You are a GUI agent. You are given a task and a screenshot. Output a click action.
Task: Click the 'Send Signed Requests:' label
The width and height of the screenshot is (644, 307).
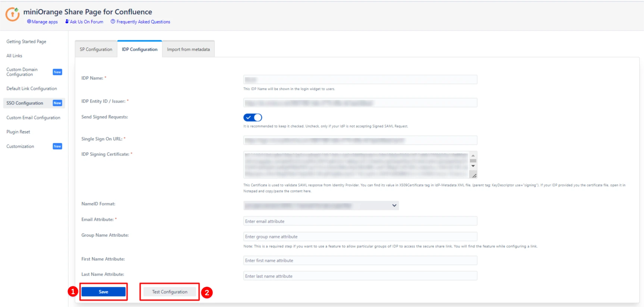(x=104, y=117)
